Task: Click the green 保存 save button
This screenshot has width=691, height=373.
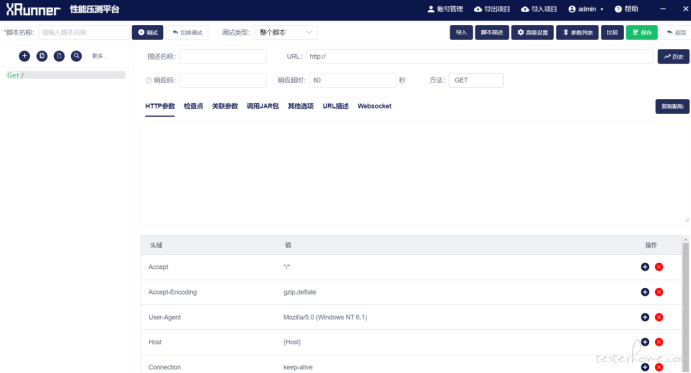Action: [x=642, y=32]
